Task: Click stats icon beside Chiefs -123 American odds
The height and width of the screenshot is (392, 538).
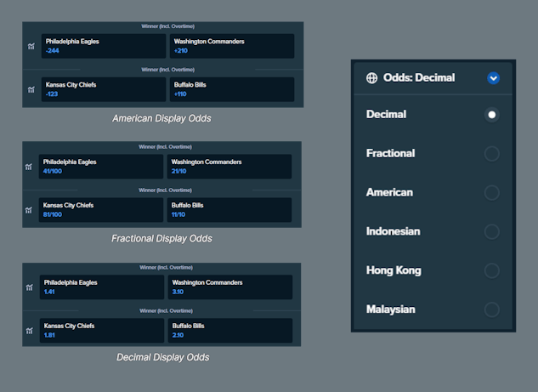Action: (31, 90)
